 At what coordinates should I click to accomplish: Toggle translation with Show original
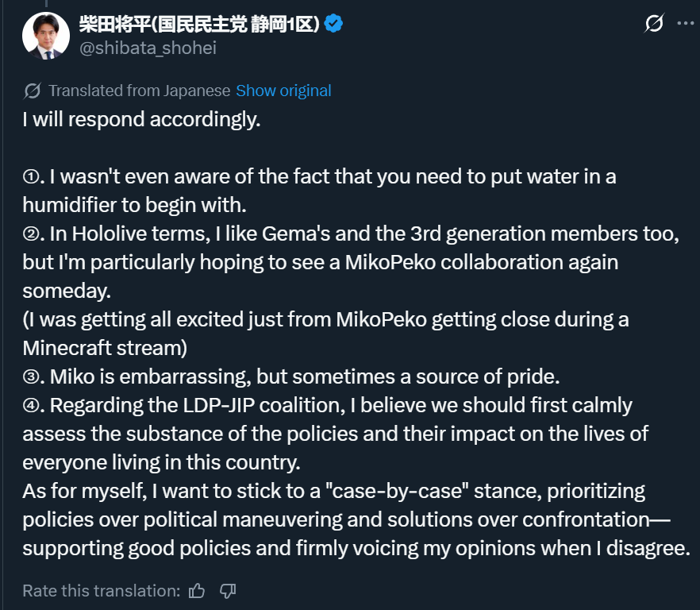coord(283,91)
